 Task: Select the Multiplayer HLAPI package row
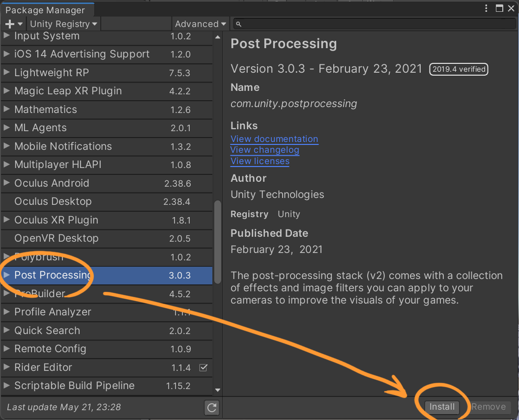tap(107, 165)
